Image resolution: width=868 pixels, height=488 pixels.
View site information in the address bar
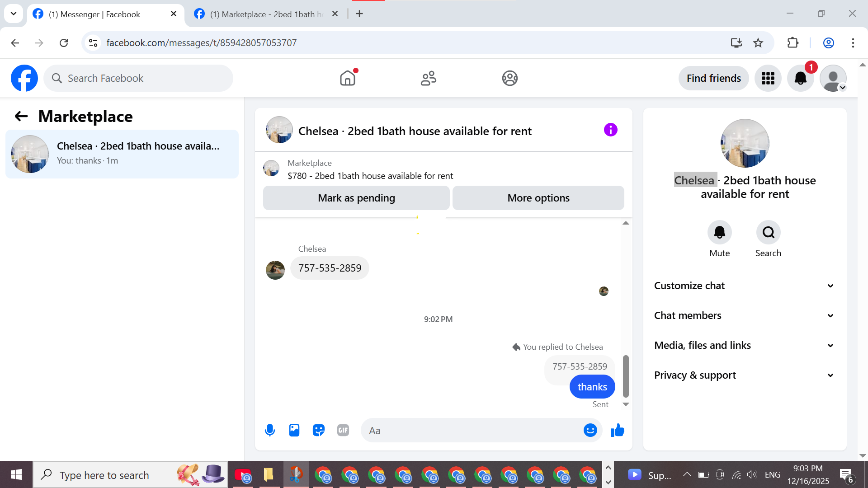(x=93, y=43)
